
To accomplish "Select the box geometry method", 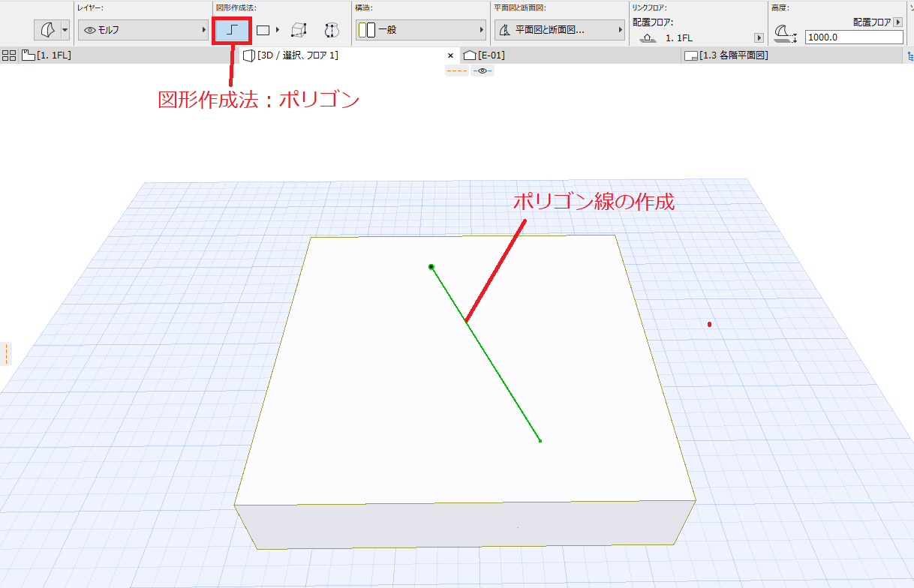I will click(x=299, y=31).
